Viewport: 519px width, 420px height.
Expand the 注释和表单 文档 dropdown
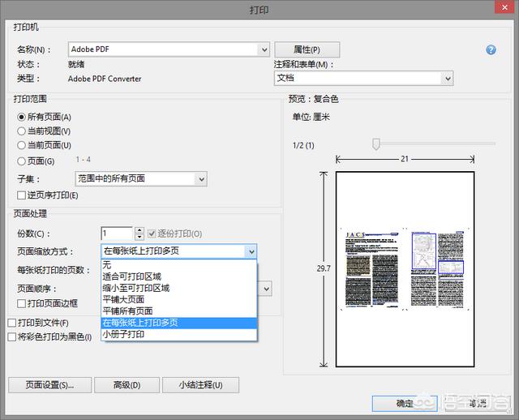[x=363, y=78]
